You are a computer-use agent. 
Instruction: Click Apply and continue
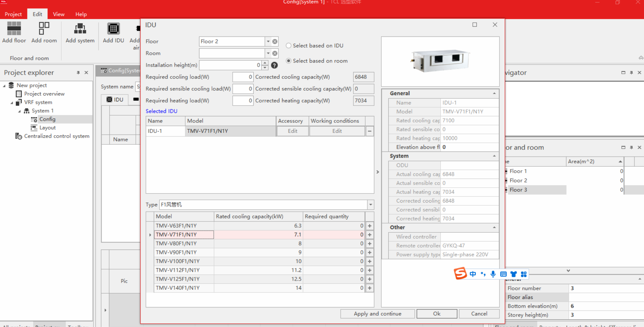point(378,314)
